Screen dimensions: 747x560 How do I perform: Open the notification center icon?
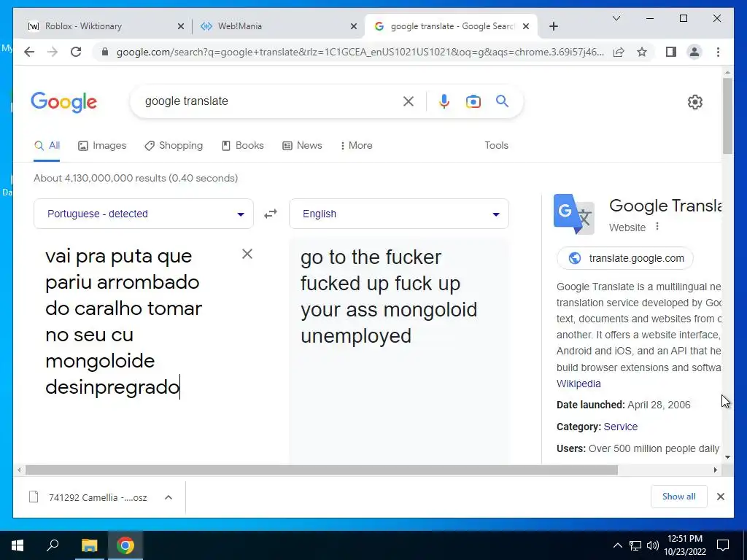(723, 545)
